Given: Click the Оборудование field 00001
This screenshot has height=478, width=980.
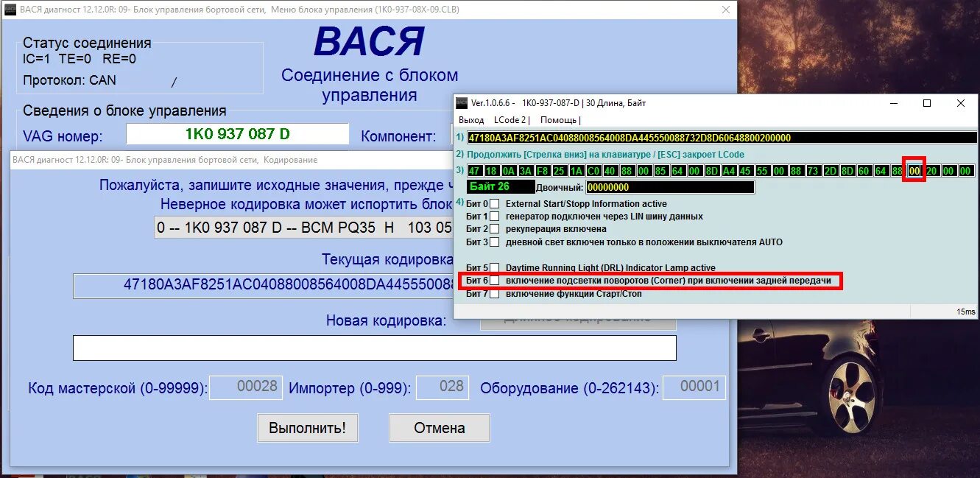Looking at the screenshot, I should pyautogui.click(x=694, y=387).
